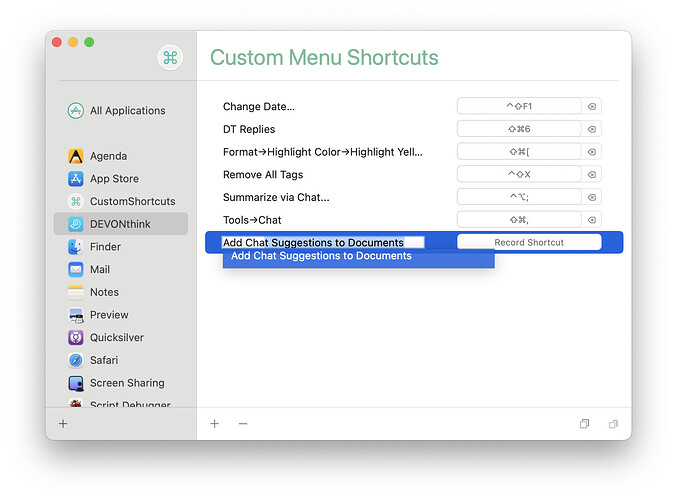The width and height of the screenshot is (676, 500).
Task: Add a new application with sidebar plus
Action: coord(63,424)
